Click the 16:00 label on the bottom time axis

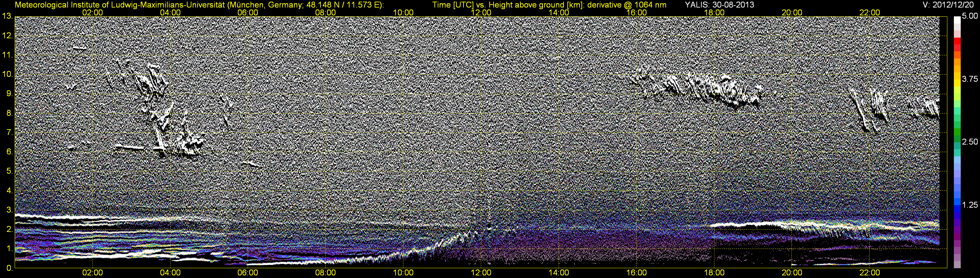tap(636, 273)
